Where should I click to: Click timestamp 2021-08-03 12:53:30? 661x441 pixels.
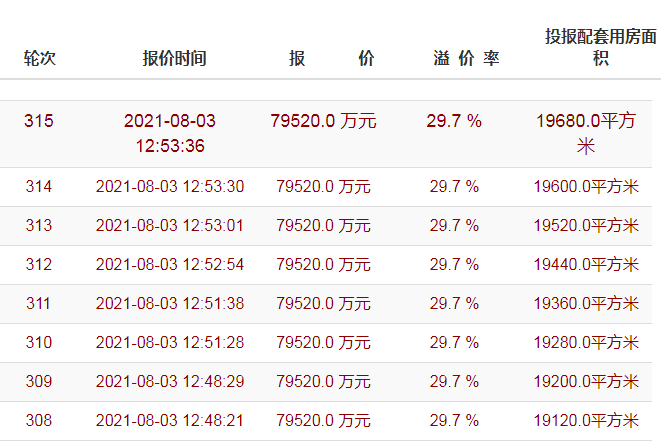click(170, 186)
